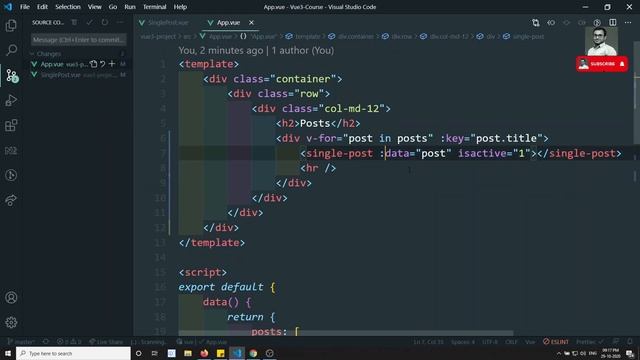The width and height of the screenshot is (640, 360).
Task: Open Google Chrome from the taskbar
Action: coord(253,353)
